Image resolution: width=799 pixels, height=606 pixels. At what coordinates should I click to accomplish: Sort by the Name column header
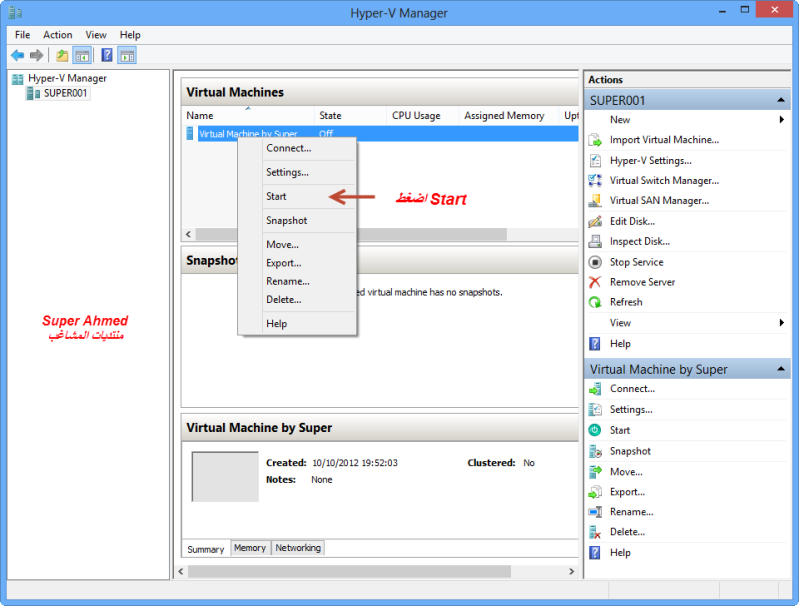coord(248,116)
